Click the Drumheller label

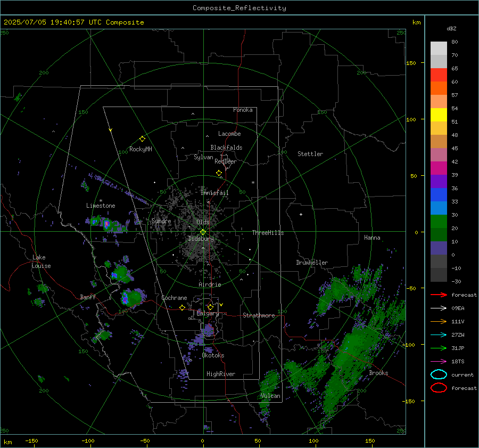(x=312, y=263)
